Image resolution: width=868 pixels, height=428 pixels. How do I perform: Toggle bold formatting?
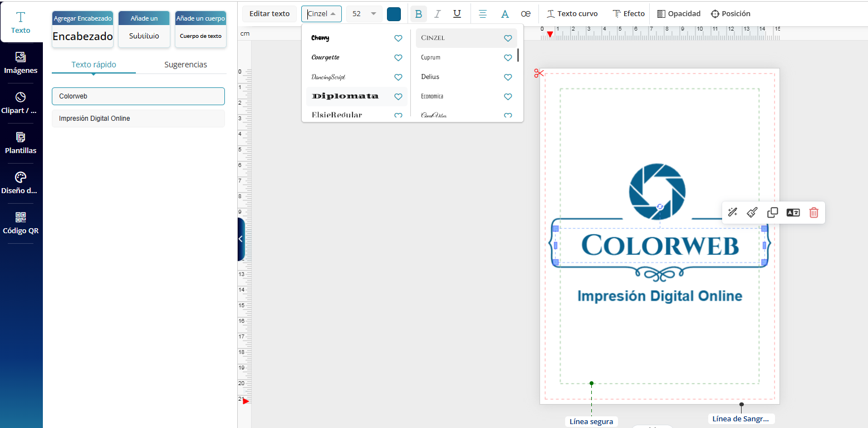click(x=419, y=14)
